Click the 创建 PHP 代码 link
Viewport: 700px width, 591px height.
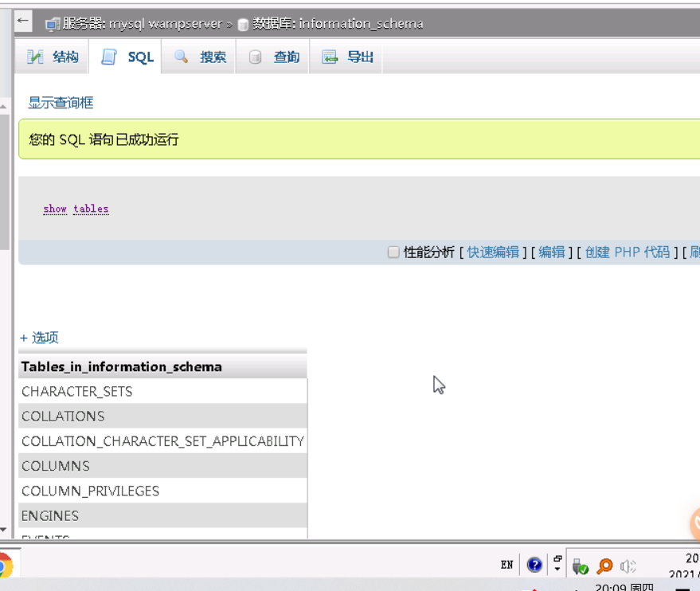[x=628, y=252]
